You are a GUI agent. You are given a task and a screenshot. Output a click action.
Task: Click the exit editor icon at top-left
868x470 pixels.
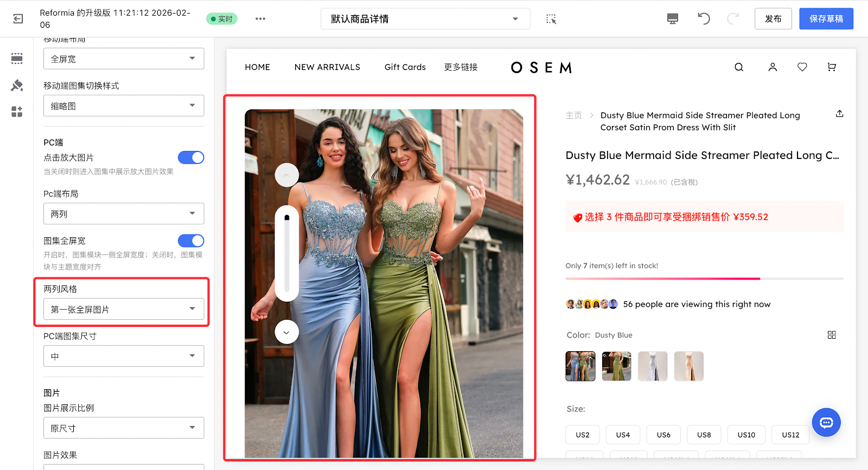pos(18,19)
